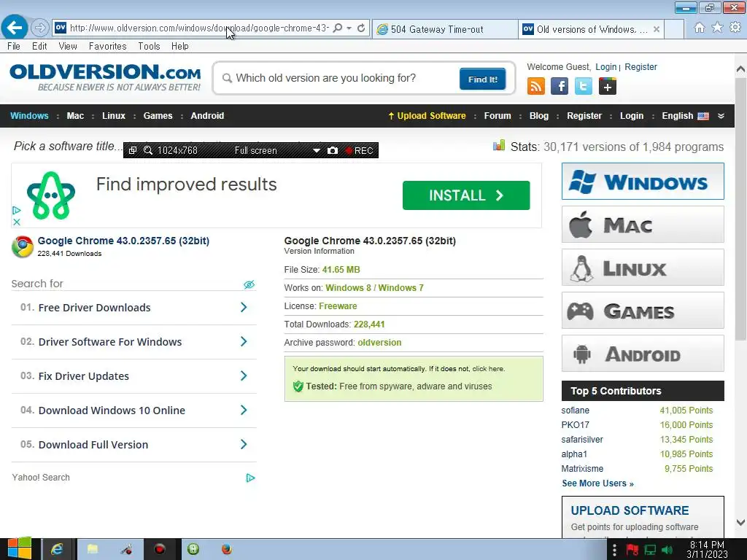Open the Help menu
Image resolution: width=747 pixels, height=560 pixels.
coord(180,46)
